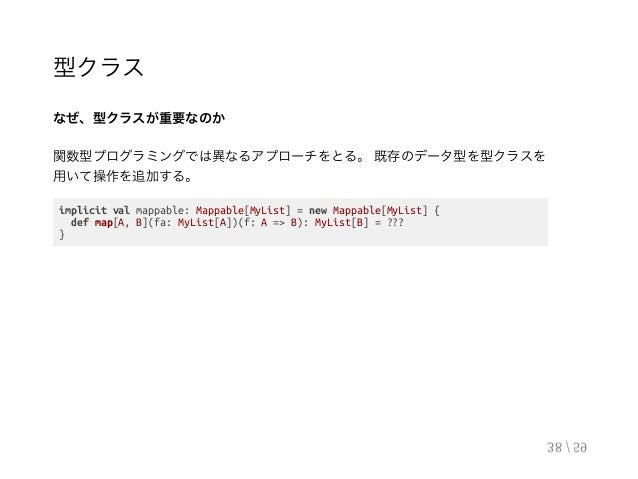Click the MyList[B] return type

coord(342,223)
